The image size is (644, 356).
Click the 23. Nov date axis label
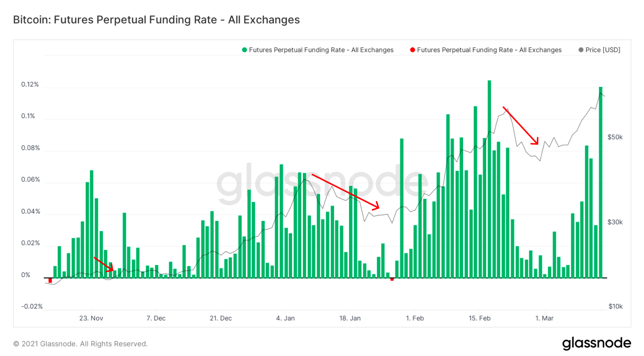pos(91,318)
